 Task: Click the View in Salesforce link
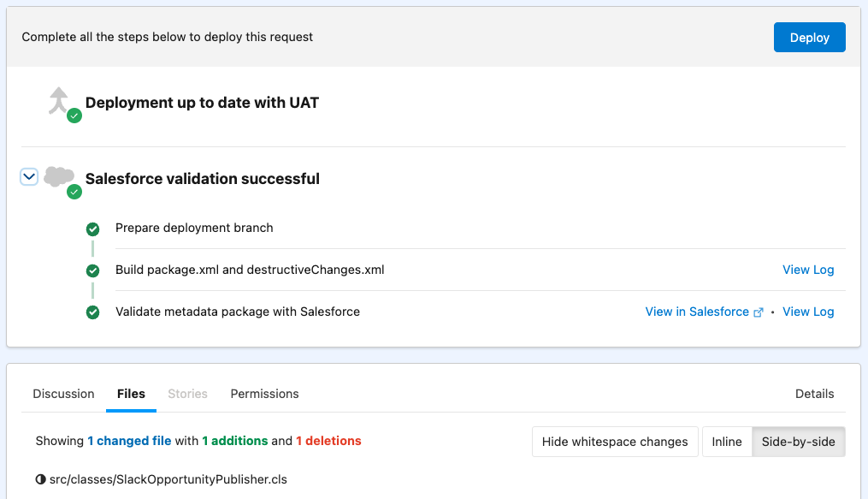tap(697, 312)
